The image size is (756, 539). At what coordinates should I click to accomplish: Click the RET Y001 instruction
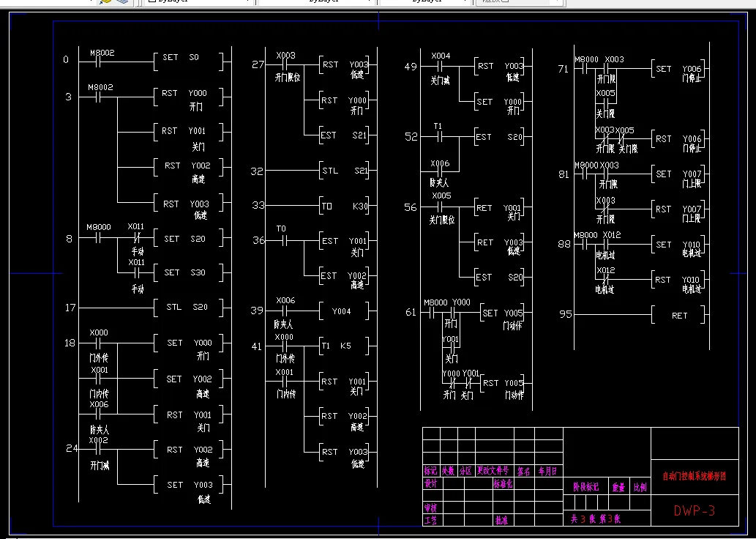tap(500, 208)
